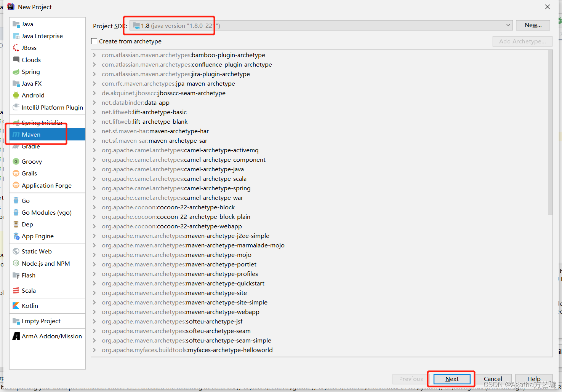Select lift-archetype-blank row text
This screenshot has height=392, width=562.
145,122
